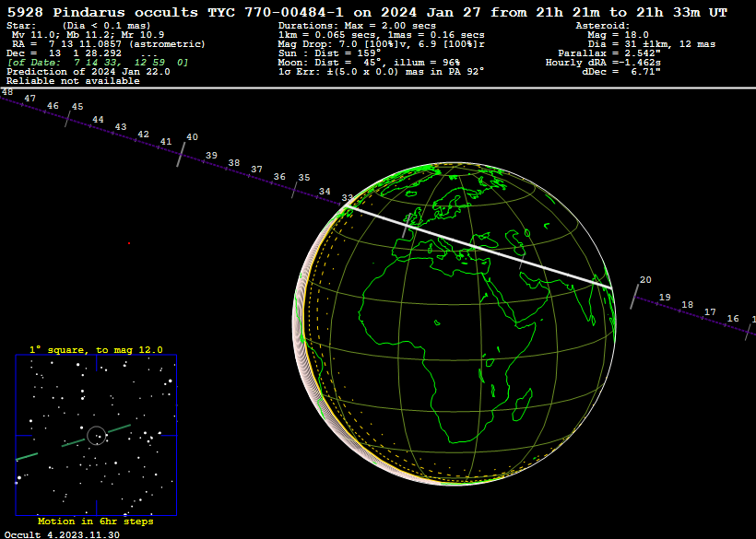Click the minute marker labeled 34
The width and height of the screenshot is (756, 539).
coord(325,192)
